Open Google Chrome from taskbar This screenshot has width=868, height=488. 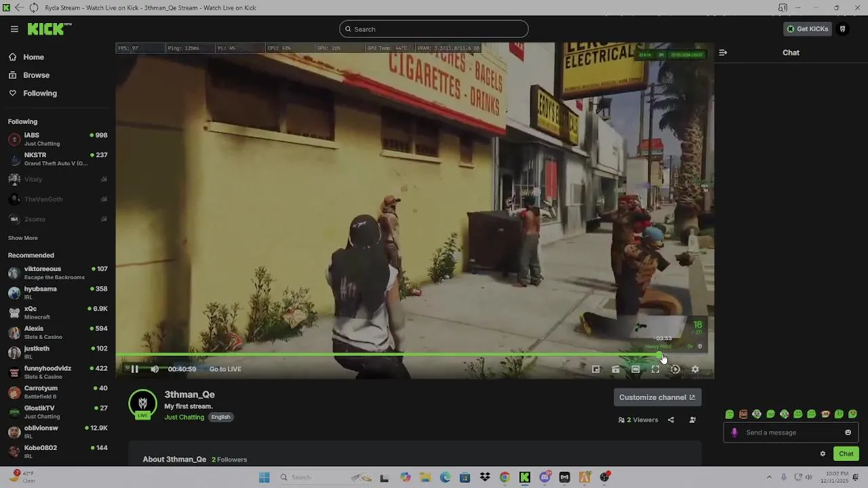[x=505, y=477]
